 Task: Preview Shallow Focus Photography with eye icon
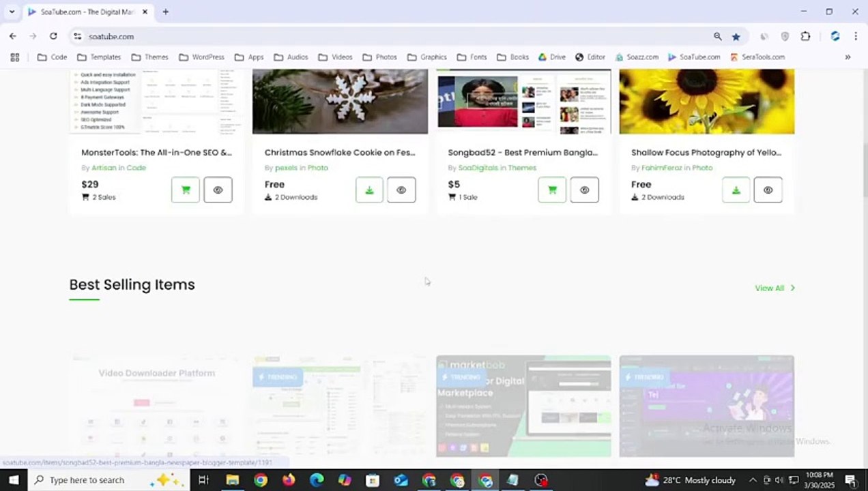pos(768,190)
